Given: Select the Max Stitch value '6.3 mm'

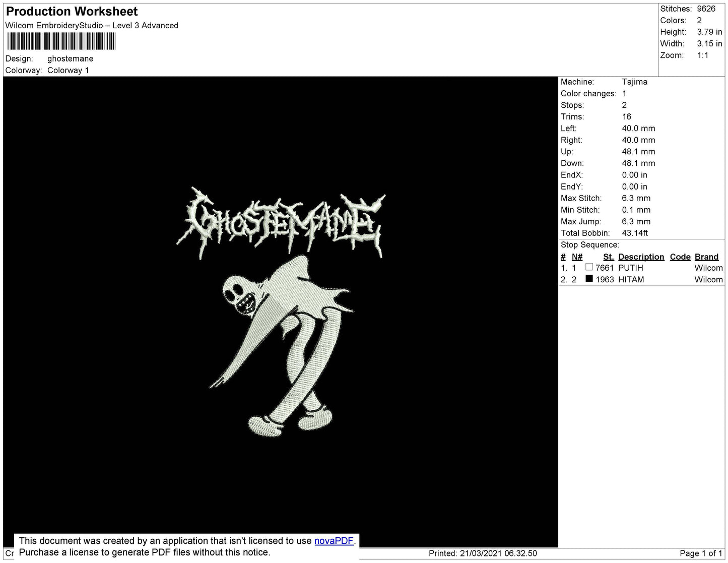Looking at the screenshot, I should 636,198.
